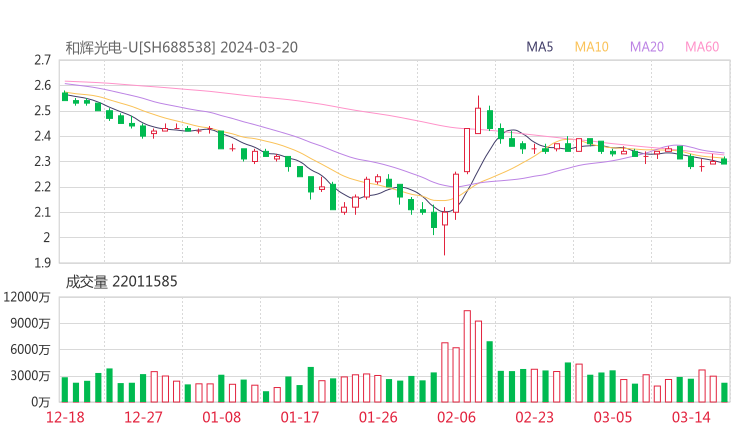
Task: Click the 01-08 date axis label
Action: pyautogui.click(x=221, y=417)
